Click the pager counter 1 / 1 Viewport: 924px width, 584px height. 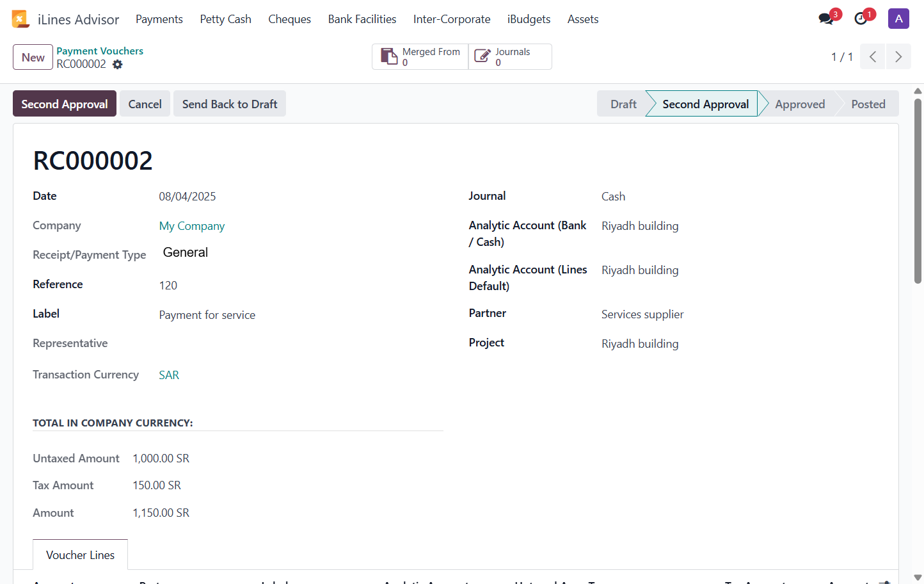842,57
